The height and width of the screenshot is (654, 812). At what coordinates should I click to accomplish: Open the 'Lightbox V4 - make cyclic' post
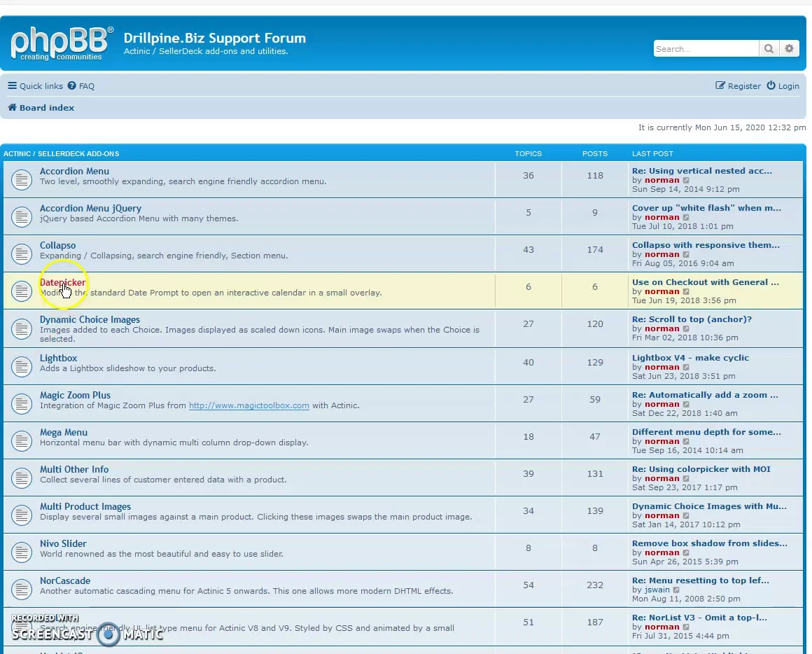coord(690,358)
